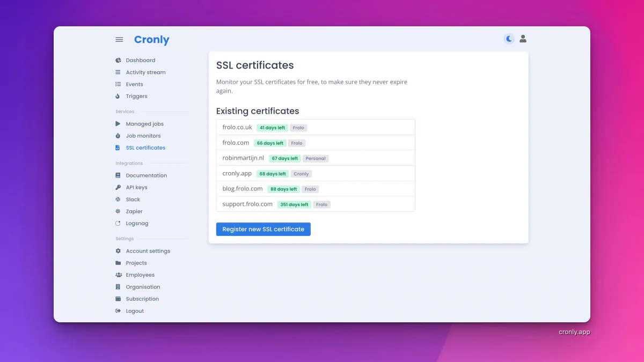644x362 pixels.
Task: Click the '67 days left' badge
Action: [284, 159]
